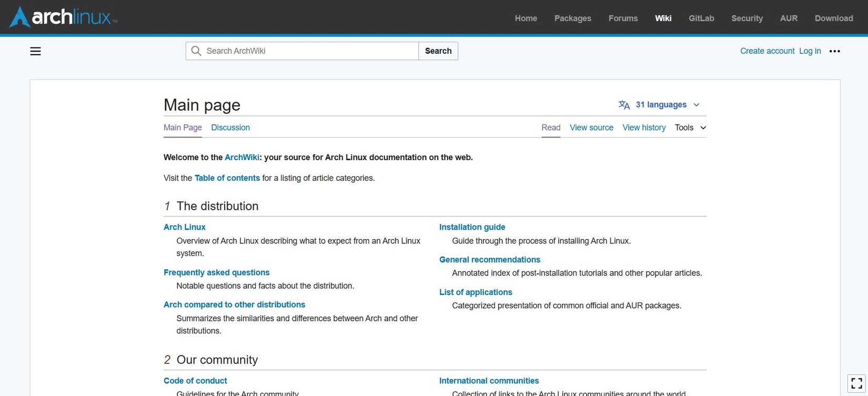Click the translate languages icon

[x=624, y=105]
